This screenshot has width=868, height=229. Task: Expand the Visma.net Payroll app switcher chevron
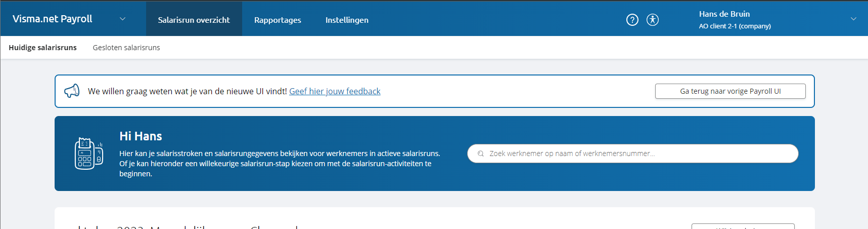[122, 19]
